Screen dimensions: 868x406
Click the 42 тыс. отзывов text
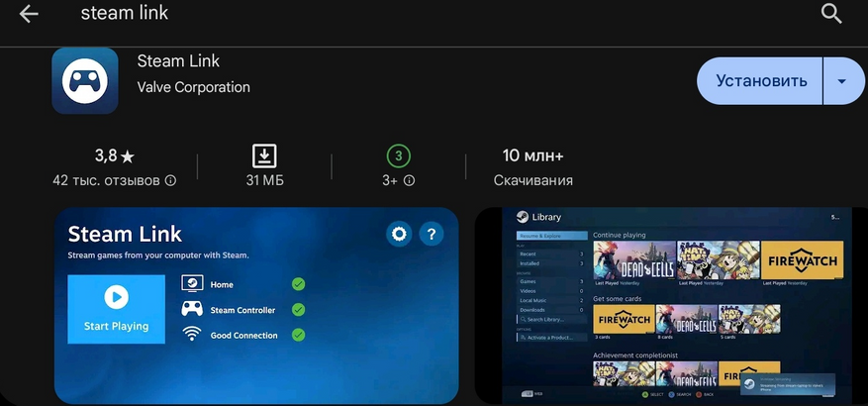click(106, 180)
